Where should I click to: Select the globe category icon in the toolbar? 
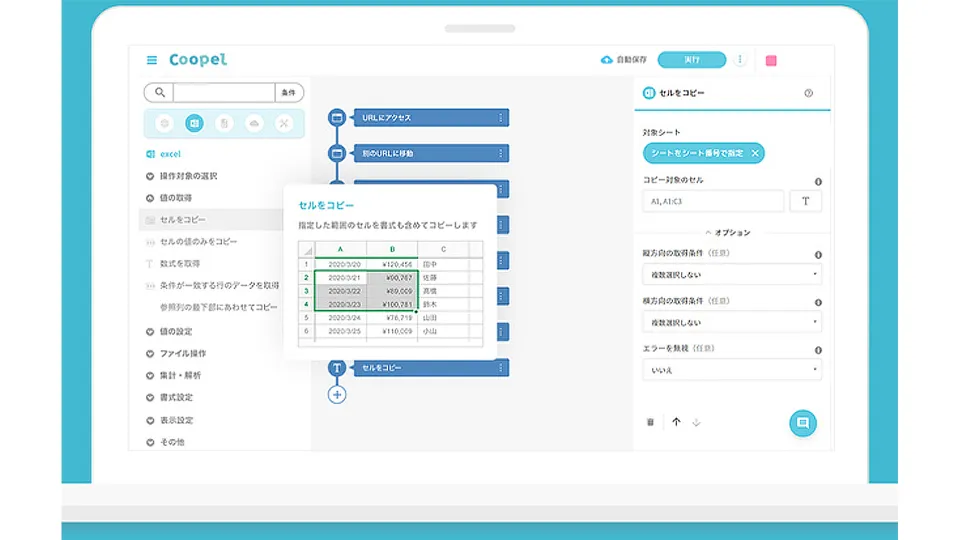tap(164, 123)
